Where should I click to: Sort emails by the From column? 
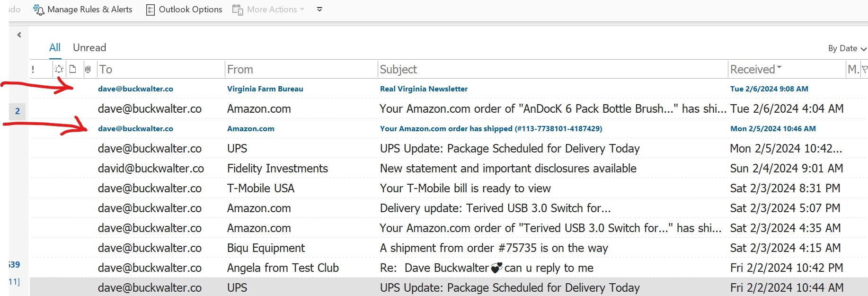click(240, 69)
